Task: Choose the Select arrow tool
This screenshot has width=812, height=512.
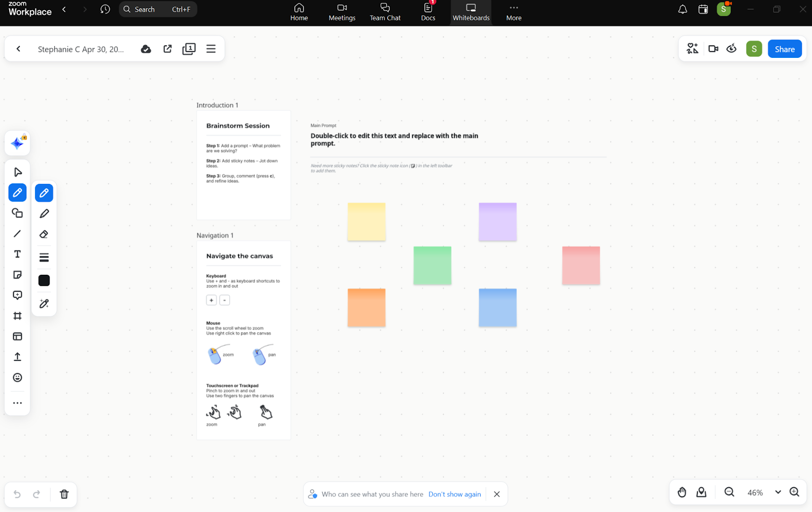Action: [x=18, y=172]
